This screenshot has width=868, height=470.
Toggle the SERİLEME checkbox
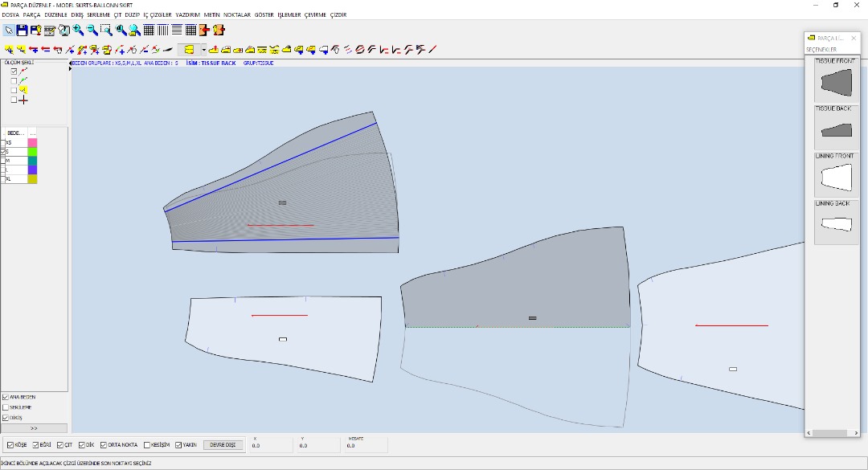(x=6, y=407)
